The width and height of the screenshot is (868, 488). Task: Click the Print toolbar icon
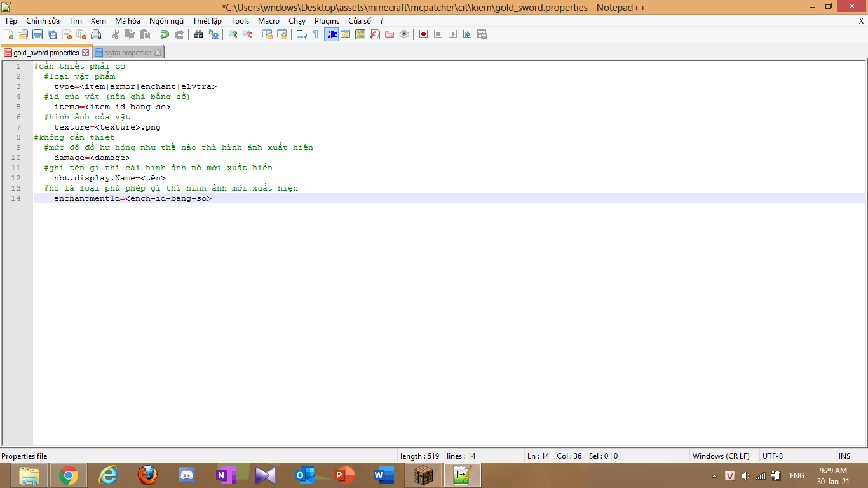96,34
